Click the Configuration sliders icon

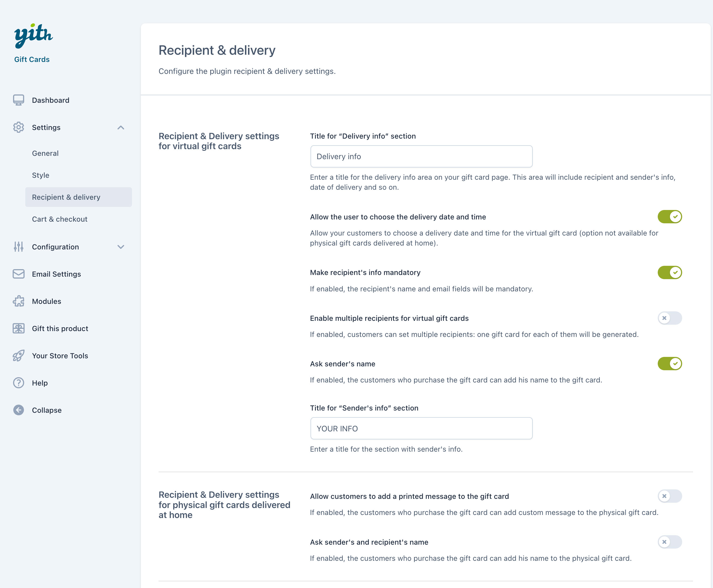click(x=19, y=247)
